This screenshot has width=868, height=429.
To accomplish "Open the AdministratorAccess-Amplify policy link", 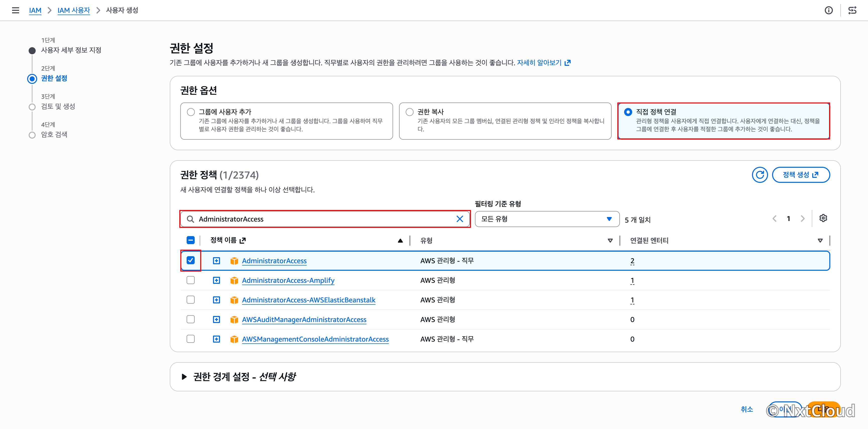I will (x=288, y=280).
